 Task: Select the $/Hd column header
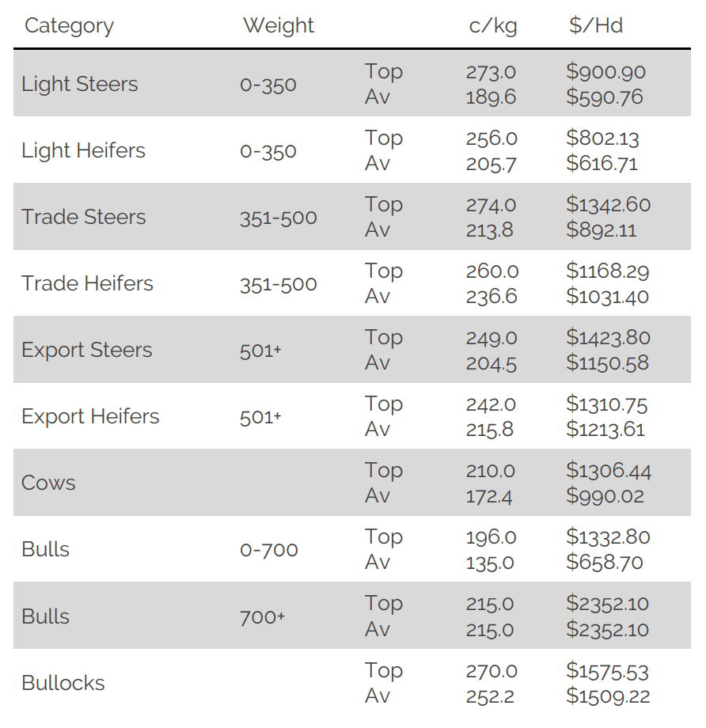[x=596, y=25]
